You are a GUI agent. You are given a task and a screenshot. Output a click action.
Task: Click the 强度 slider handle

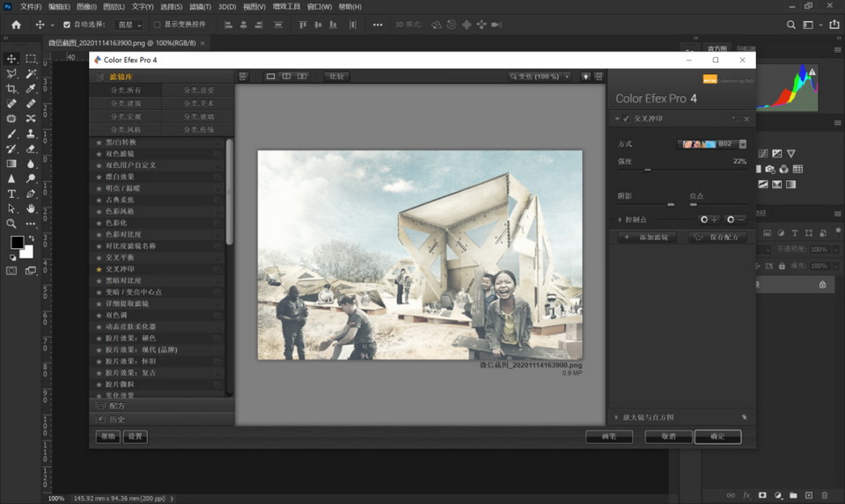648,170
